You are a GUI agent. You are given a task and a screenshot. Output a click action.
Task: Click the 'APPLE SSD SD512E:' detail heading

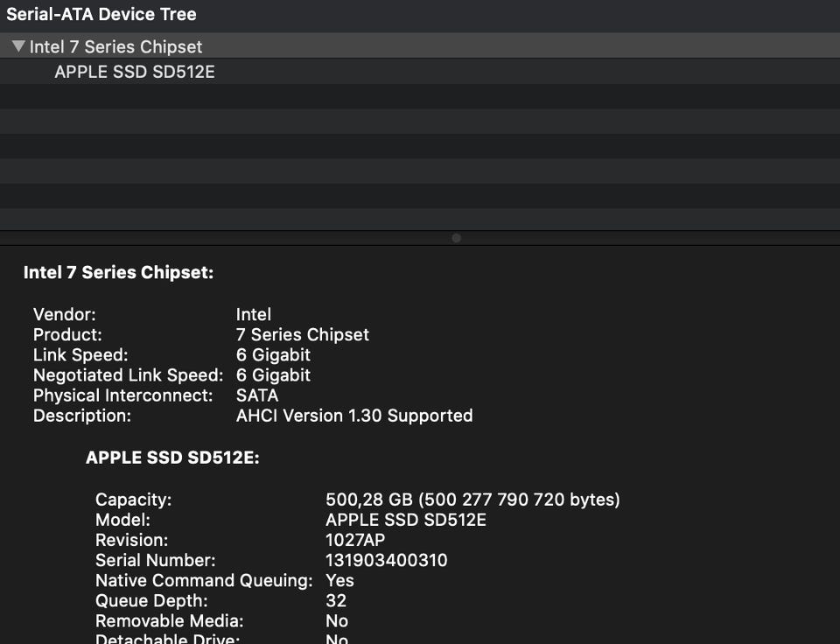pyautogui.click(x=172, y=458)
